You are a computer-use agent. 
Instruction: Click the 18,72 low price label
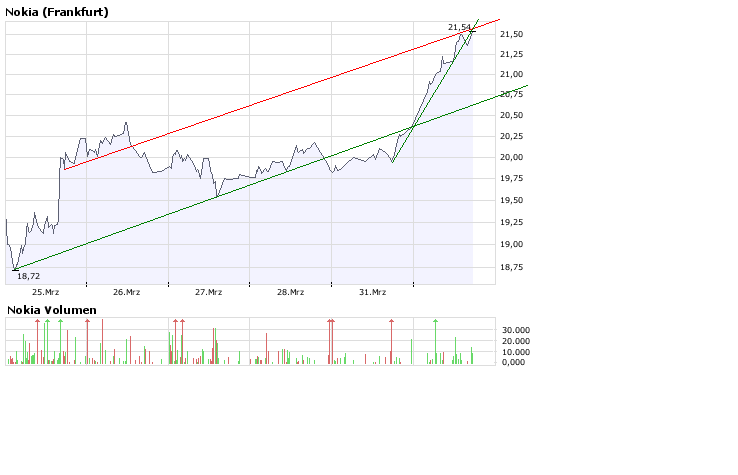29,276
